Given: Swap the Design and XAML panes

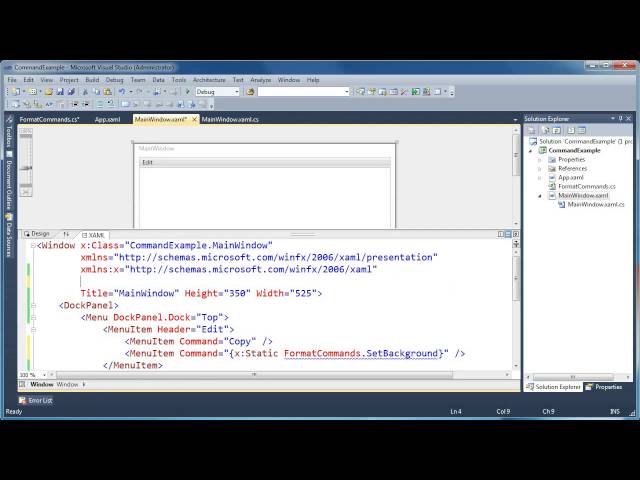Looking at the screenshot, I should pyautogui.click(x=66, y=234).
